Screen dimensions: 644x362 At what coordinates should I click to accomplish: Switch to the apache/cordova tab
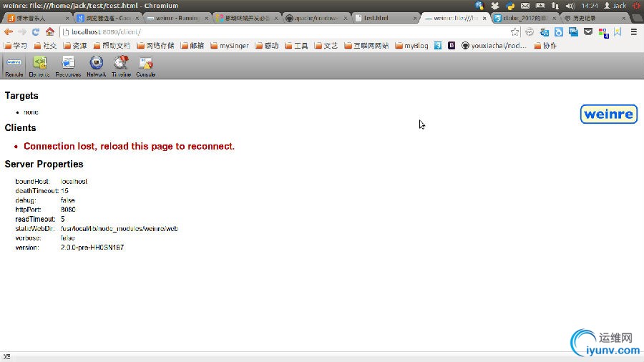tap(316, 18)
